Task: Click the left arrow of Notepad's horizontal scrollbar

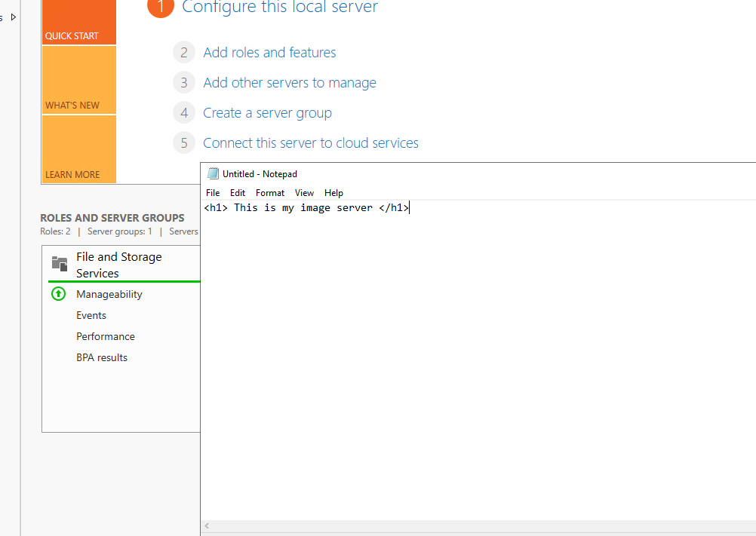Action: click(x=205, y=526)
